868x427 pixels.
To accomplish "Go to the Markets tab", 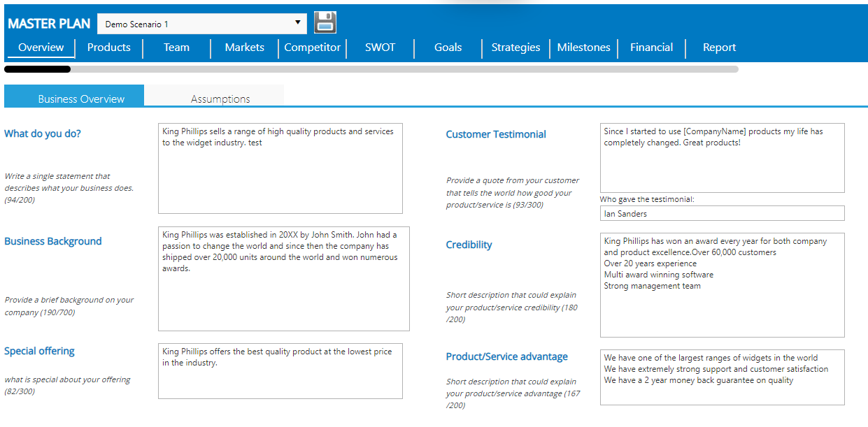I will [244, 48].
